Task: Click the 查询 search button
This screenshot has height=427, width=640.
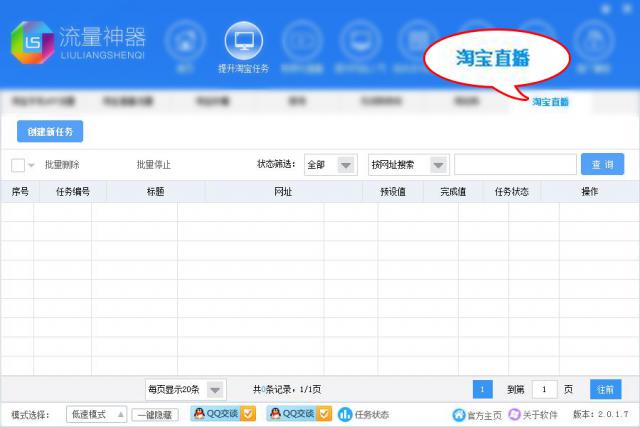Action: coord(602,164)
